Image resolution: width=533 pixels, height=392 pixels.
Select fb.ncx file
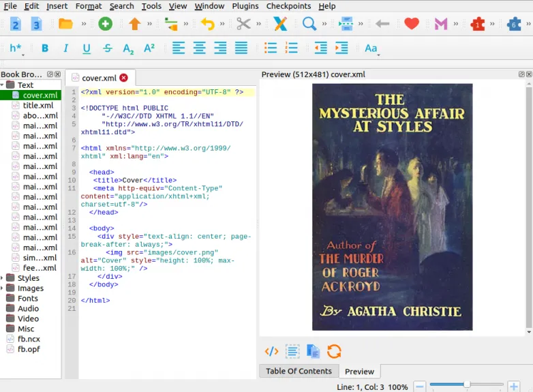[x=29, y=339]
